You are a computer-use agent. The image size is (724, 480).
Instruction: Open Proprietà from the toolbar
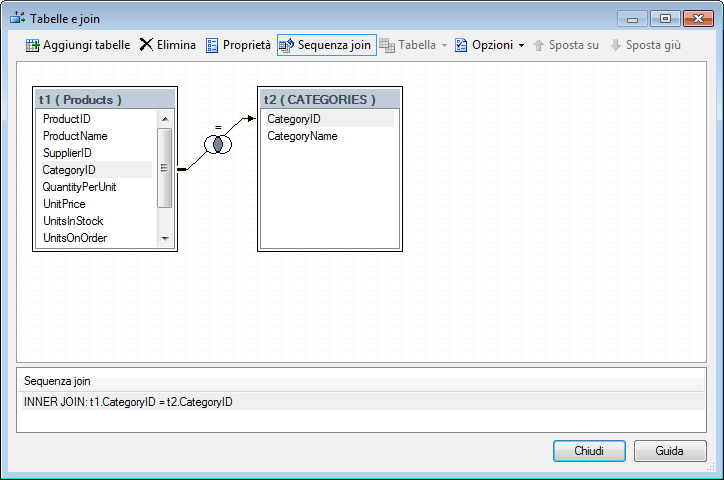tap(238, 45)
